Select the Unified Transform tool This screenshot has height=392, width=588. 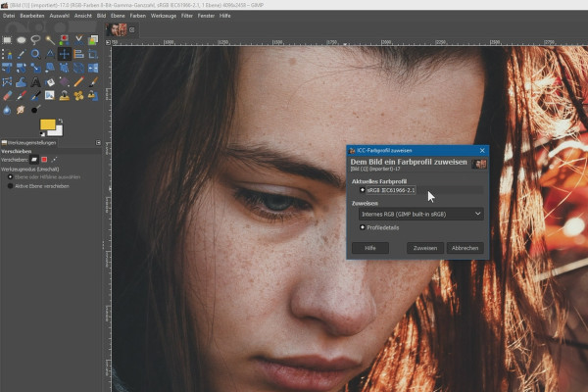[7, 68]
